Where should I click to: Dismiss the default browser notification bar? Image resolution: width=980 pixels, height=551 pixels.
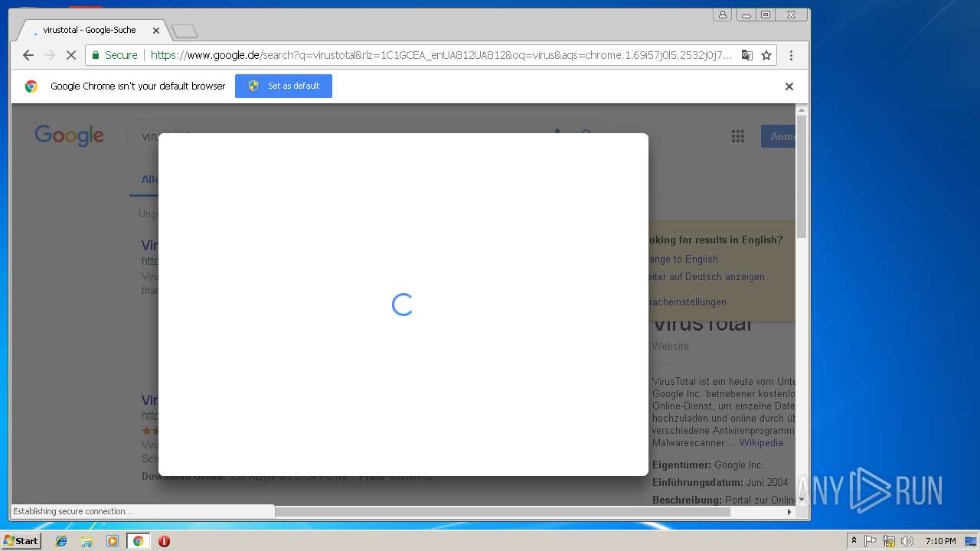click(789, 86)
